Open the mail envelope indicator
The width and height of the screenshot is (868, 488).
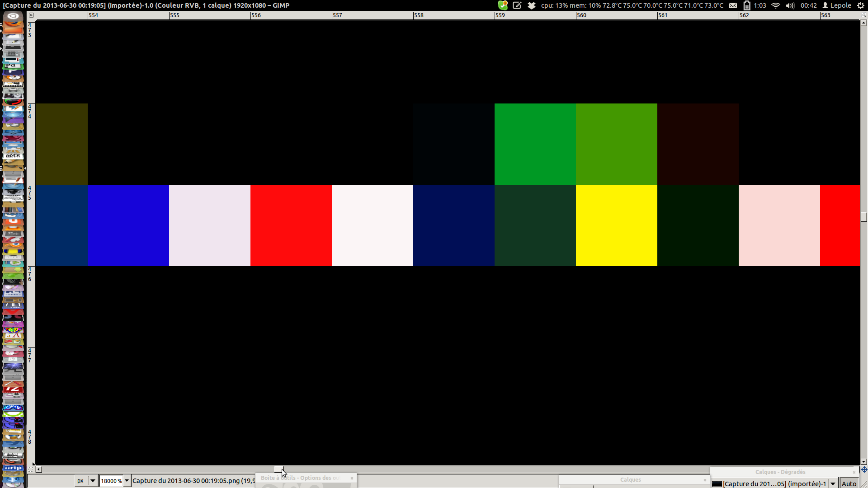[733, 5]
